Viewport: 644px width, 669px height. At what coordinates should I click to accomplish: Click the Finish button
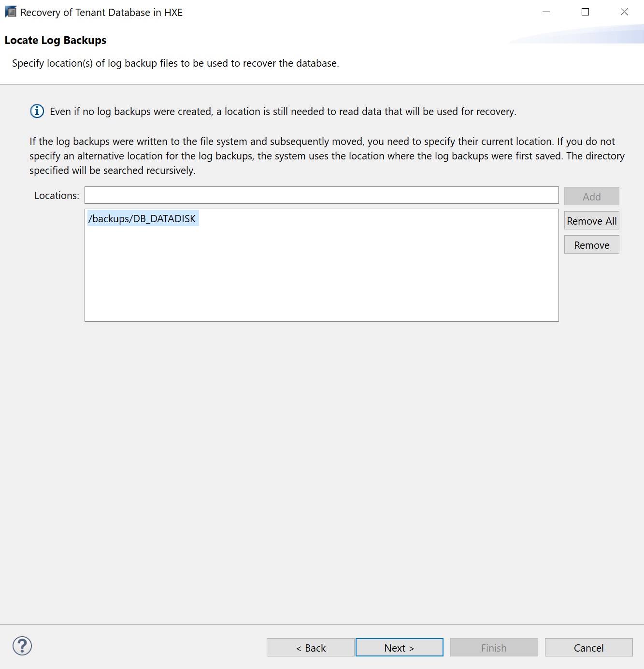(494, 648)
